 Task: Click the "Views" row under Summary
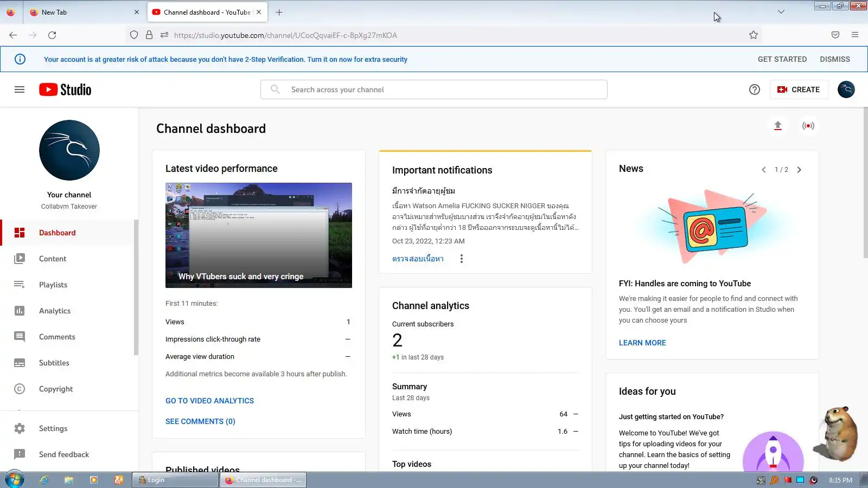(x=486, y=414)
